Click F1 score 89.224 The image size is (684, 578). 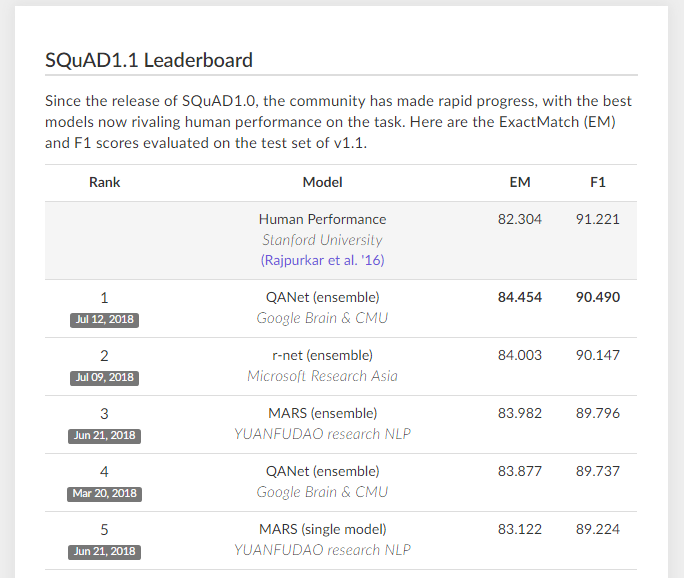coord(598,530)
